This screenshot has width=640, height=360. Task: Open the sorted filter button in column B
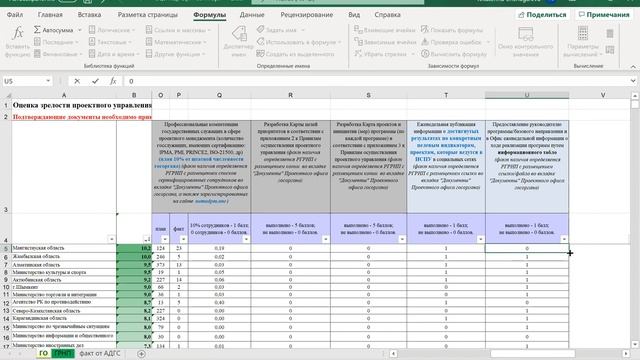coord(147,239)
